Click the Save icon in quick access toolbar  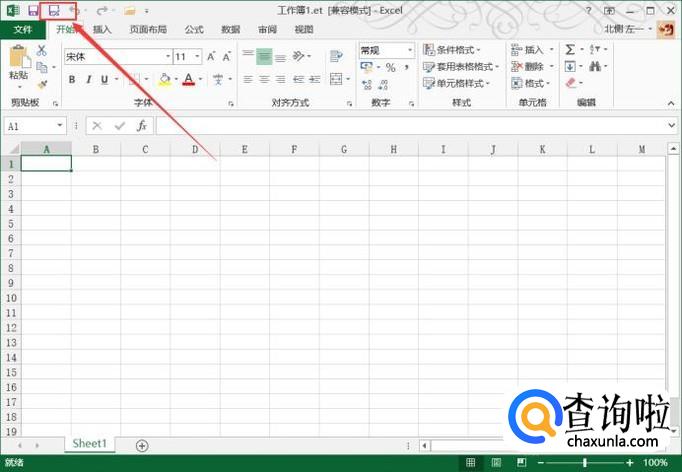click(x=33, y=10)
